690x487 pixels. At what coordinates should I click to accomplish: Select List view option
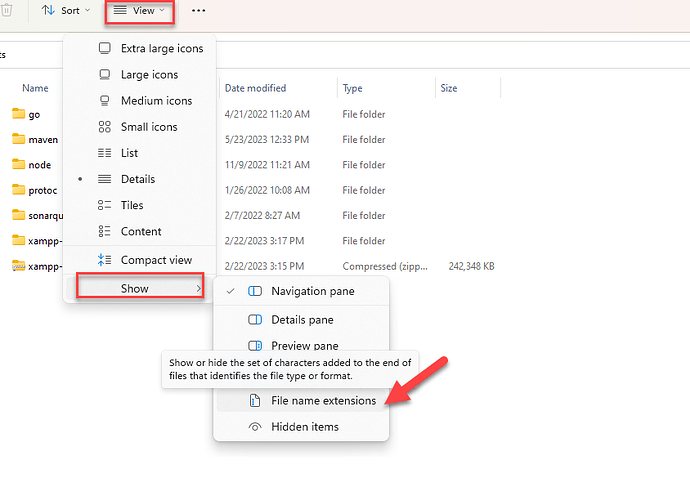(140, 153)
